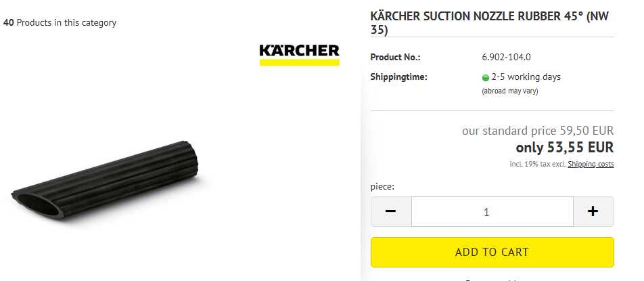Open the Shipping costs link
The image size is (644, 281).
(591, 164)
